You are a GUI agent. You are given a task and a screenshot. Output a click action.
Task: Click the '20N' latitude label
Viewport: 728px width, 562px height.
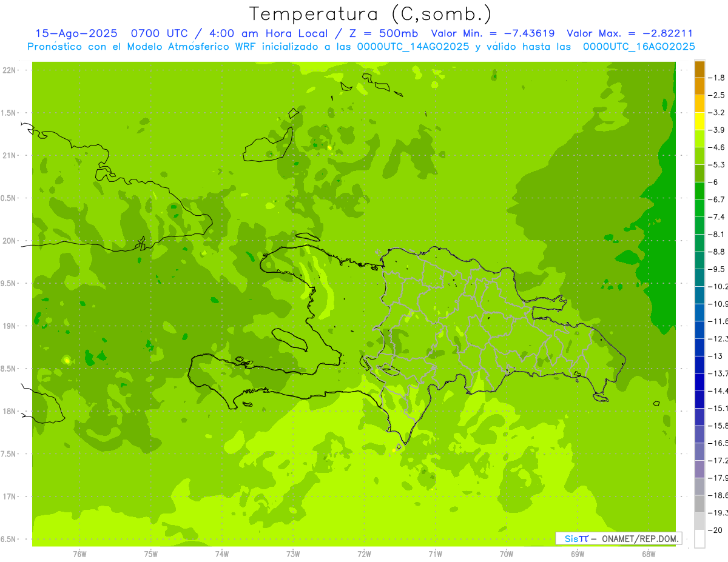tap(9, 241)
